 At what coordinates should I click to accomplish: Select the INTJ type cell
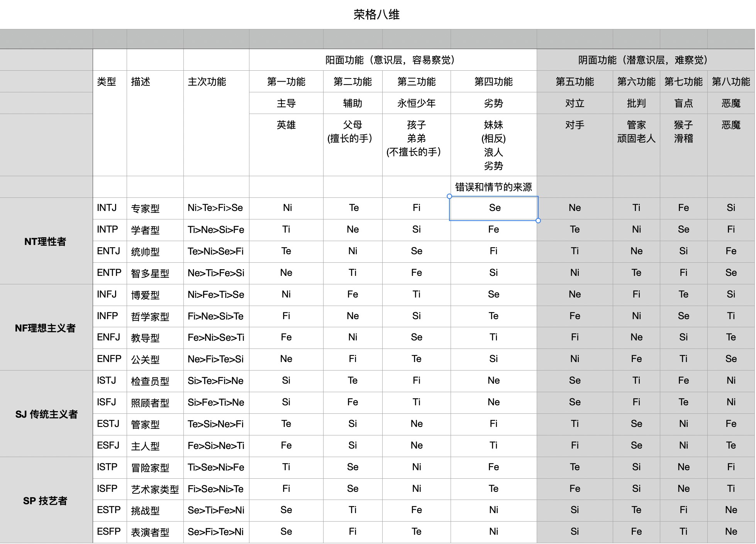click(x=110, y=208)
